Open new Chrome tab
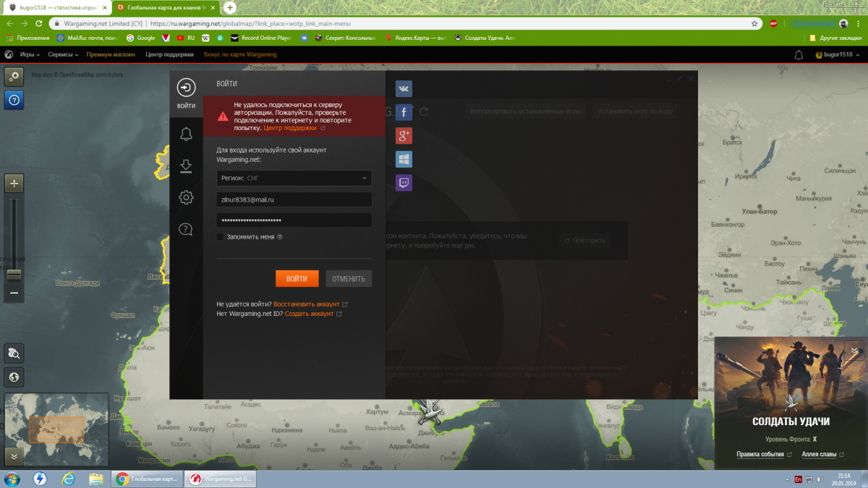This screenshot has width=868, height=488. [x=230, y=7]
